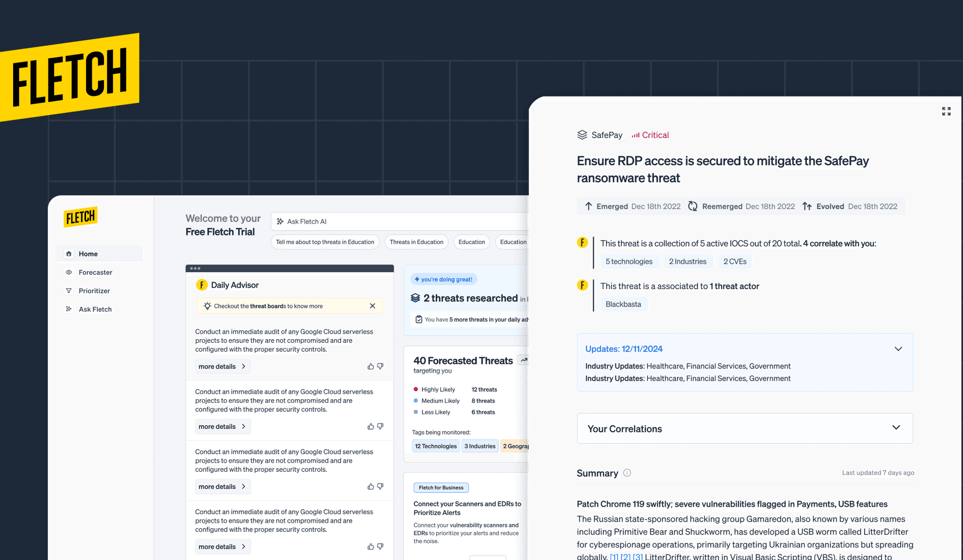The height and width of the screenshot is (560, 963).
Task: Click the Prioritizer funnel icon
Action: tap(69, 291)
